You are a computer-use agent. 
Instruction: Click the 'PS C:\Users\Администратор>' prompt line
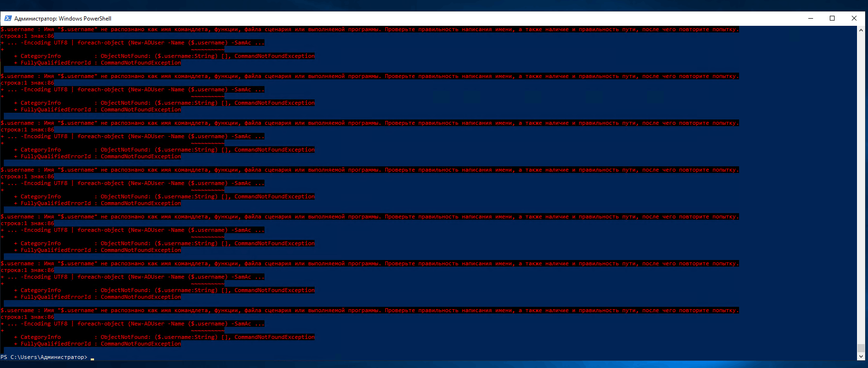[x=44, y=357]
